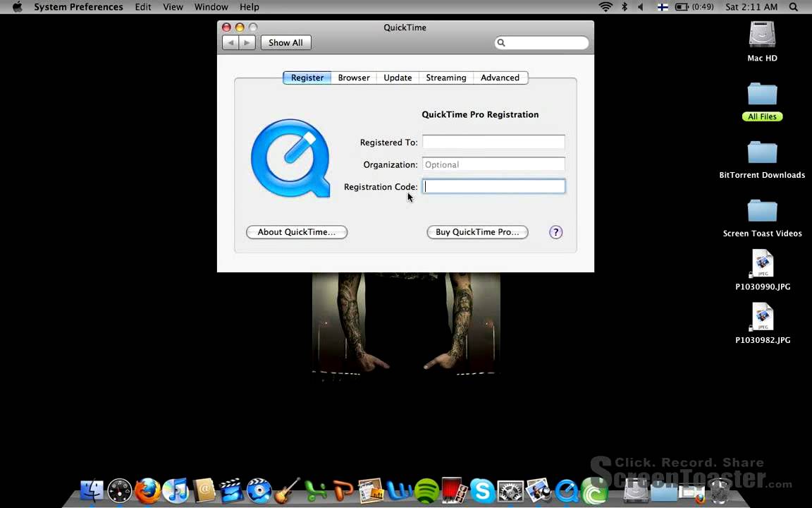812x508 pixels.
Task: Click the QuickTime preferences search box
Action: (x=541, y=43)
